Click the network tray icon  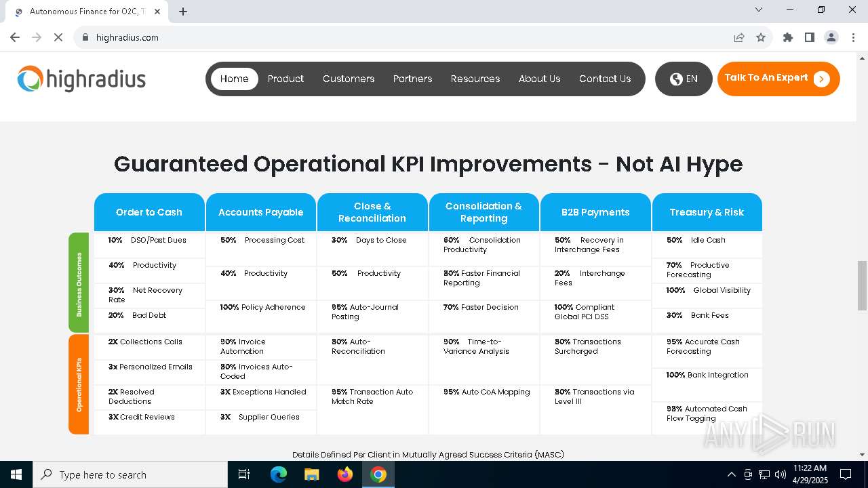764,474
